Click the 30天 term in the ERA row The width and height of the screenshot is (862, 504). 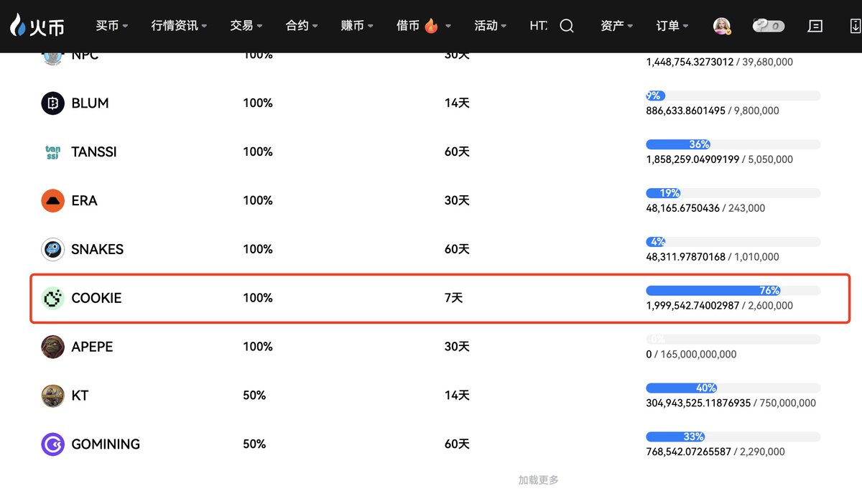457,201
